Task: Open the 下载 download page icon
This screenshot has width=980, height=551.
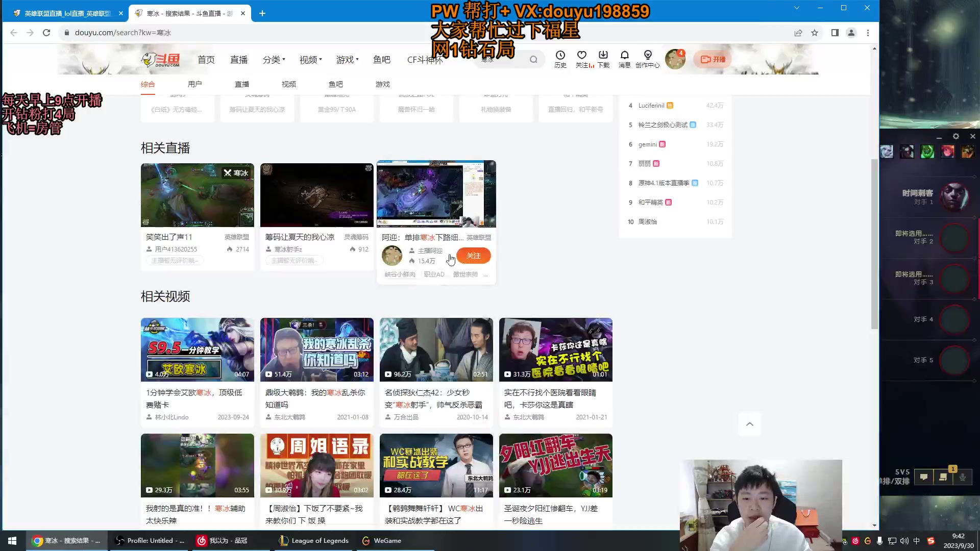Action: (603, 59)
